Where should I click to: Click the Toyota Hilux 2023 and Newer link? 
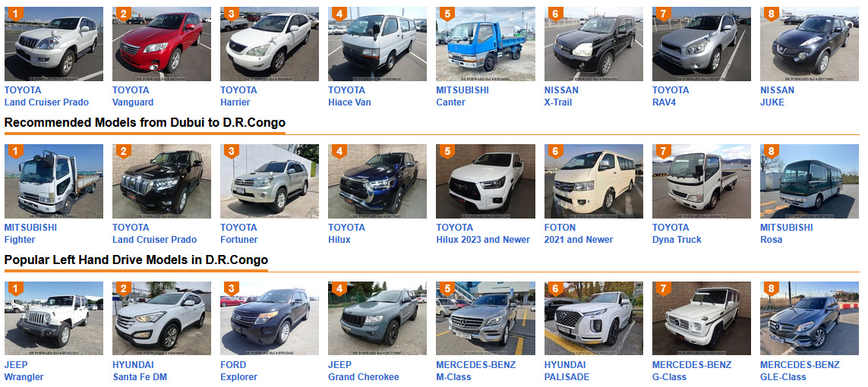483,233
